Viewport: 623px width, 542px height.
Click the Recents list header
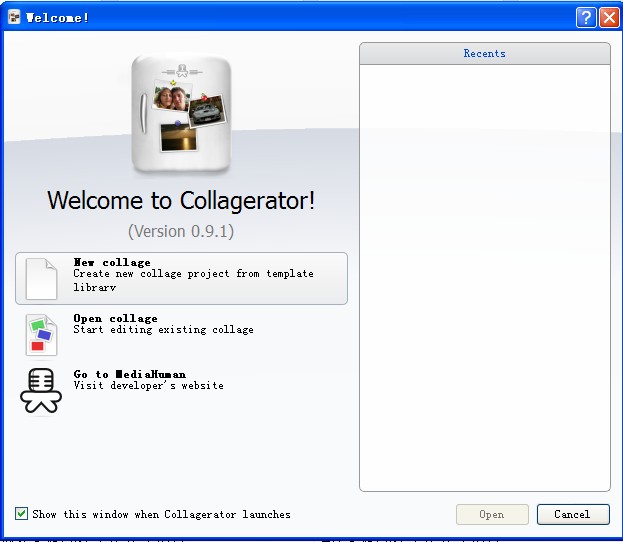point(485,54)
